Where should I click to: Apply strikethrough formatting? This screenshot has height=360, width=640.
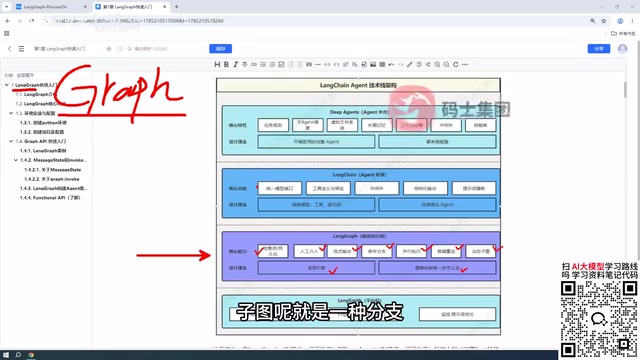(x=244, y=64)
